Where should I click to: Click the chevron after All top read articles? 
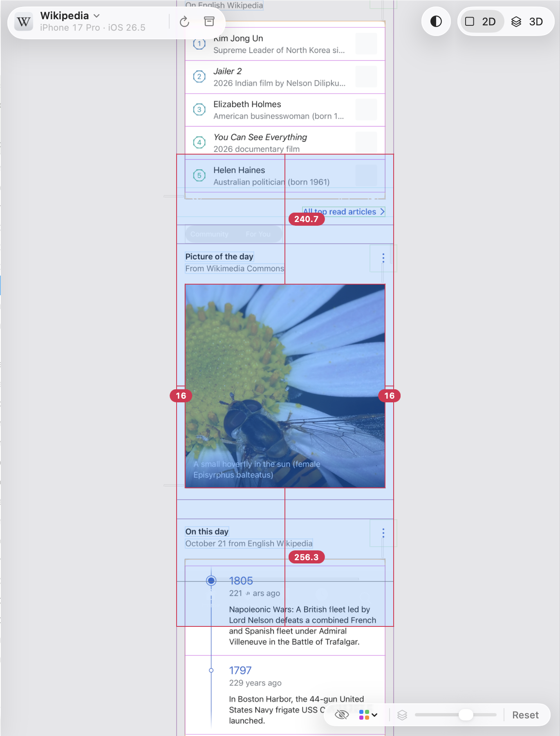point(382,212)
